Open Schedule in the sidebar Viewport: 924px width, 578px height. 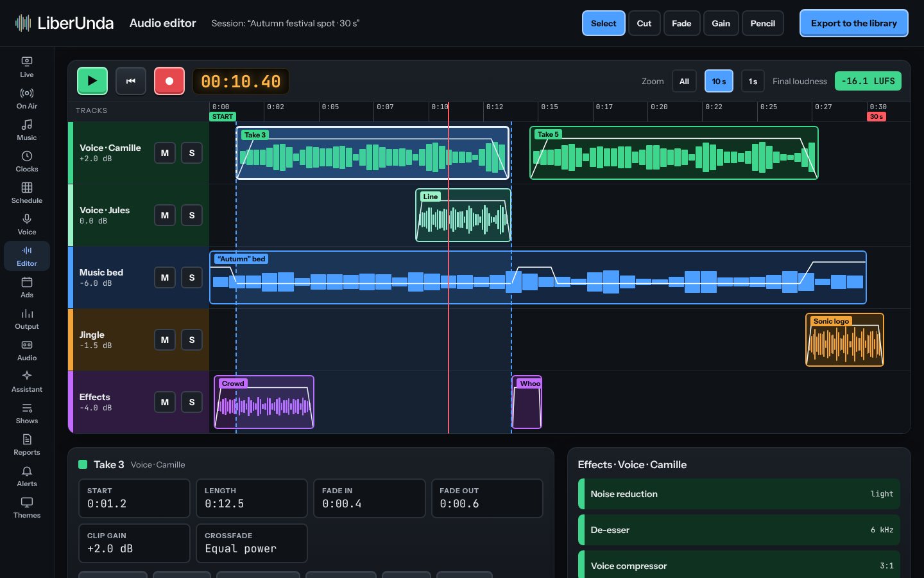click(x=27, y=193)
